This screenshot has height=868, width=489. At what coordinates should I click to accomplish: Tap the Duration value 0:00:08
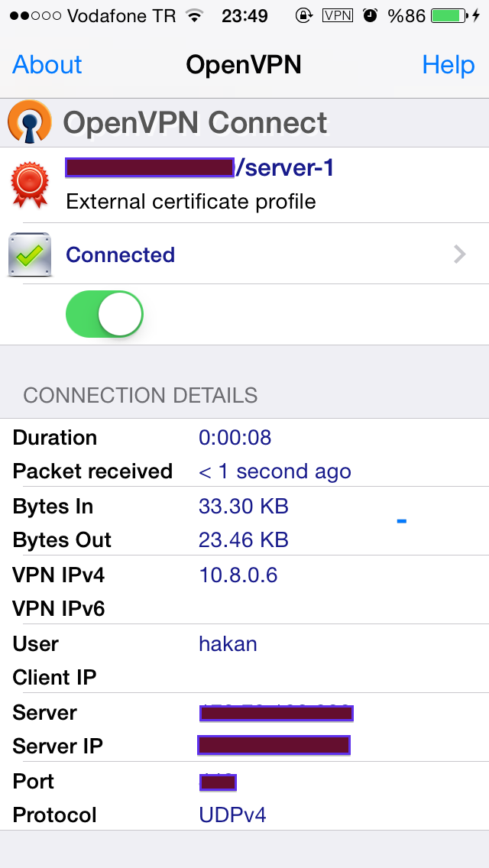point(235,438)
